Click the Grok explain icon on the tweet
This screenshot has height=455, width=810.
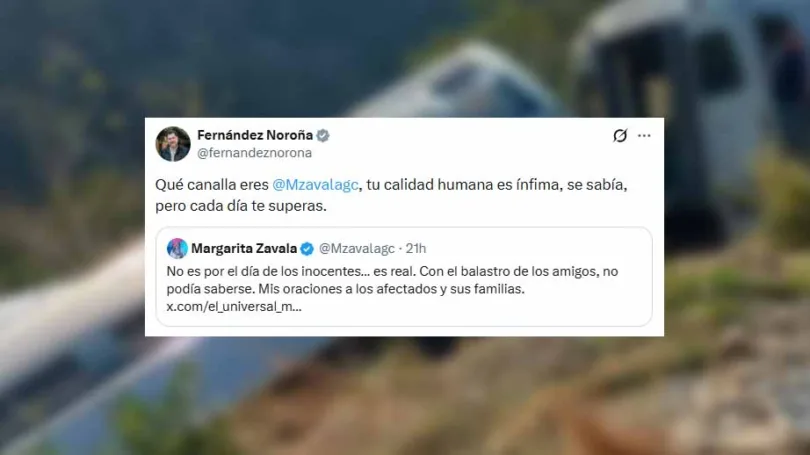click(620, 135)
